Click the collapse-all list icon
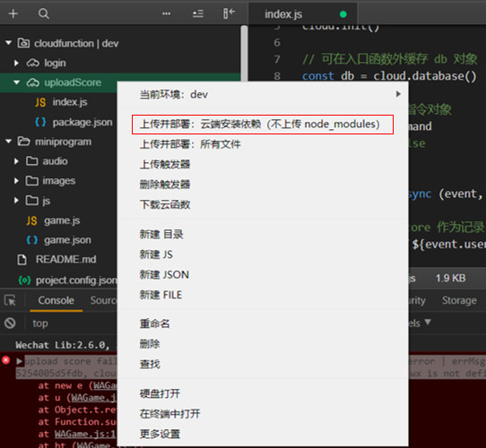This screenshot has width=486, height=448. tap(198, 13)
